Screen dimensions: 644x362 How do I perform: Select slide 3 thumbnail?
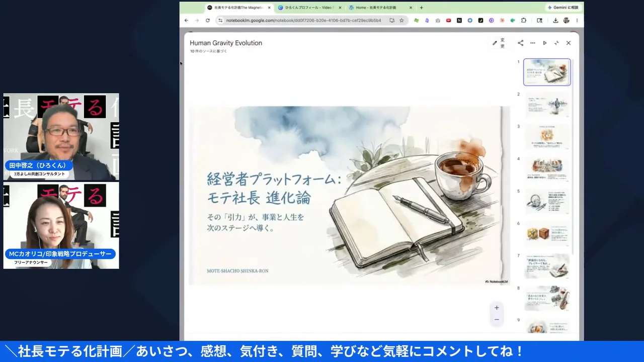tap(547, 137)
